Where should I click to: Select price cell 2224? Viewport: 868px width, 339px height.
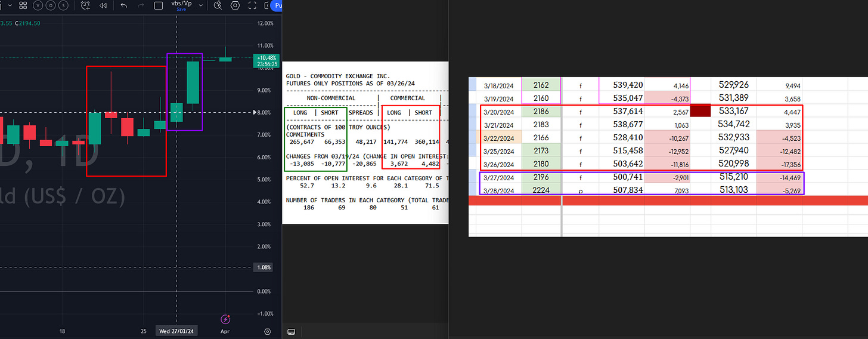541,190
